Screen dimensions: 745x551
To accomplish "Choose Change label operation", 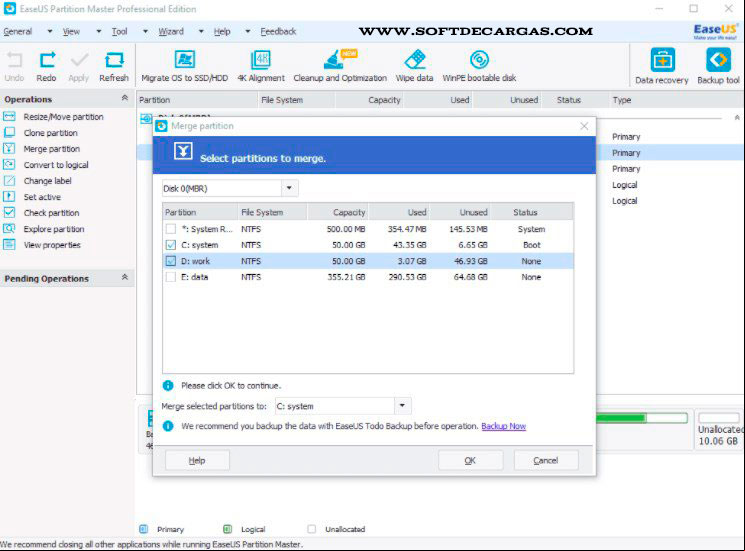I will click(x=48, y=181).
